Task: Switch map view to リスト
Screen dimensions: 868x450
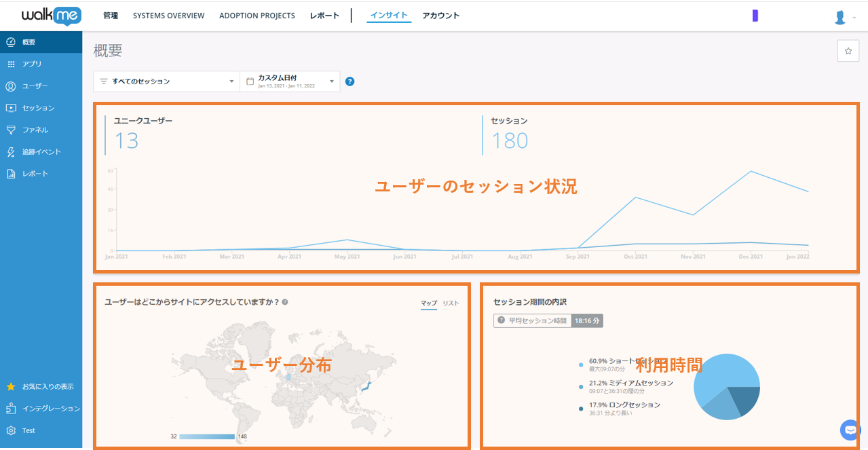Action: (451, 303)
